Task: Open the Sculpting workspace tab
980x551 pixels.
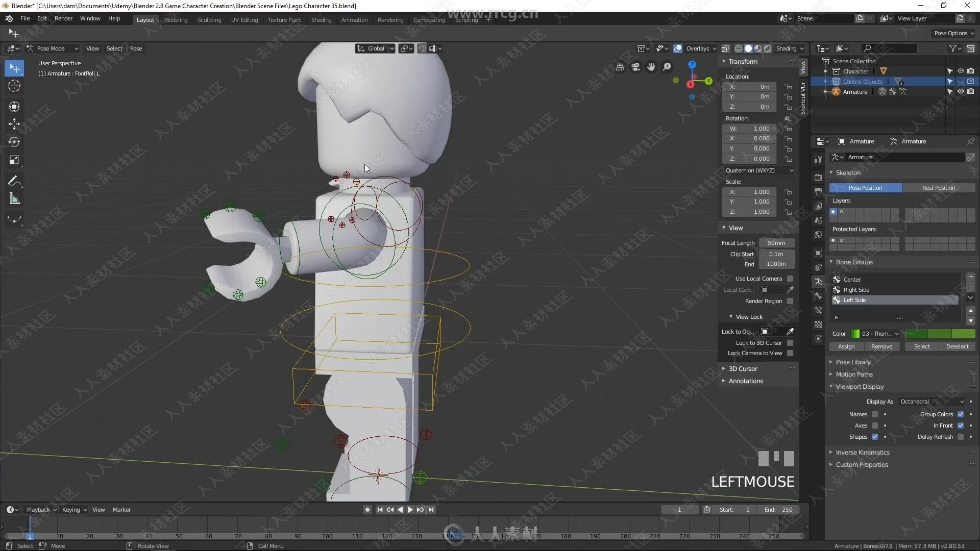Action: point(209,19)
